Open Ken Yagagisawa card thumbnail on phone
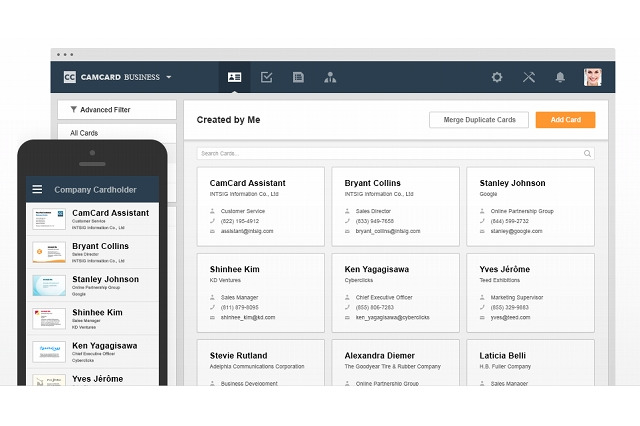The height and width of the screenshot is (426, 640). tap(49, 352)
